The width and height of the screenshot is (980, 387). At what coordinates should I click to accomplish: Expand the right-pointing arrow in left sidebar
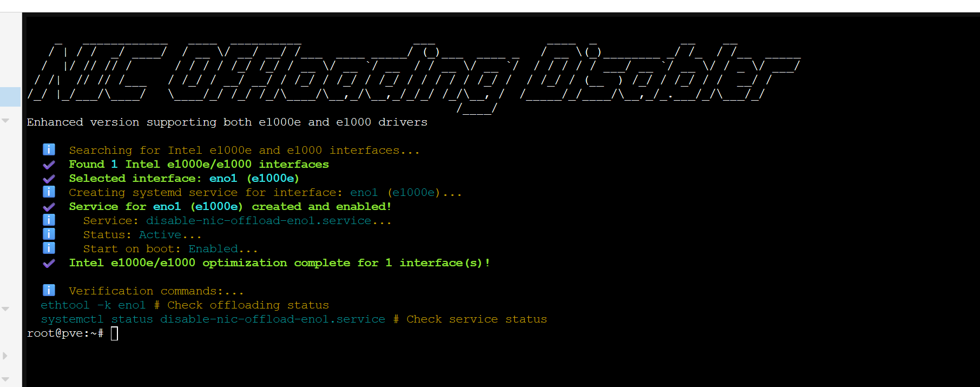pyautogui.click(x=5, y=356)
